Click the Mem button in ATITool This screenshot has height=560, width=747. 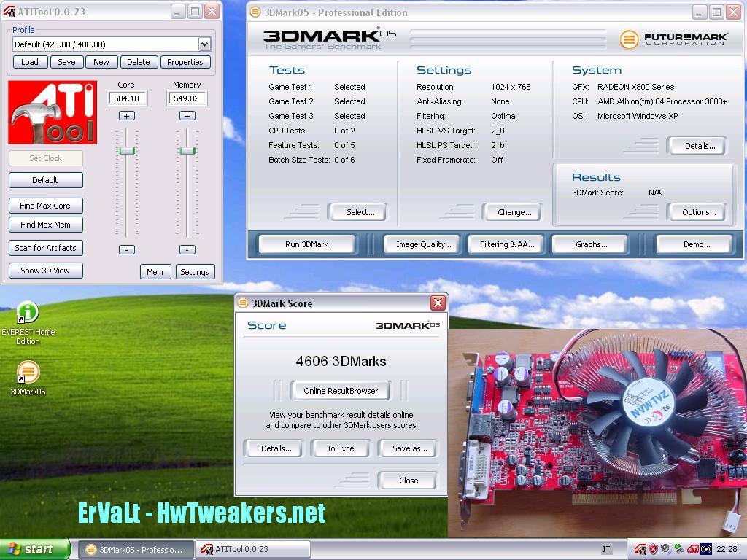pyautogui.click(x=155, y=272)
